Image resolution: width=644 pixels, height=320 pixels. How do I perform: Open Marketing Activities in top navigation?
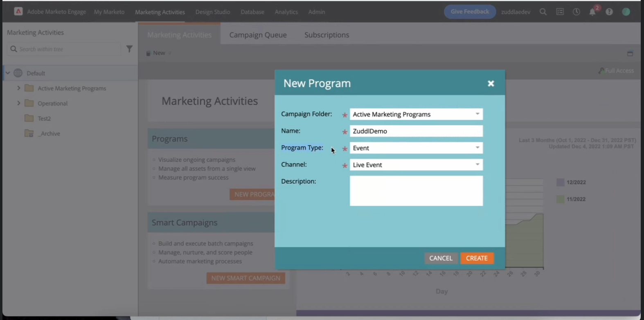[x=160, y=12]
